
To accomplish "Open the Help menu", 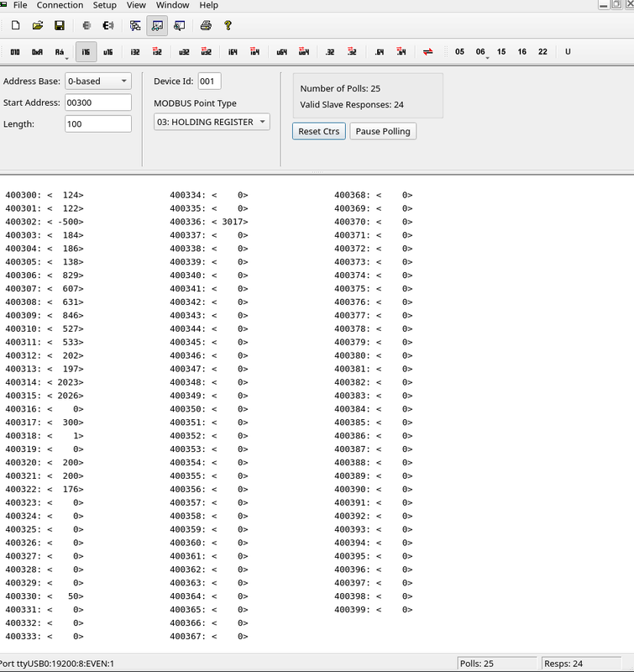I will (x=208, y=5).
